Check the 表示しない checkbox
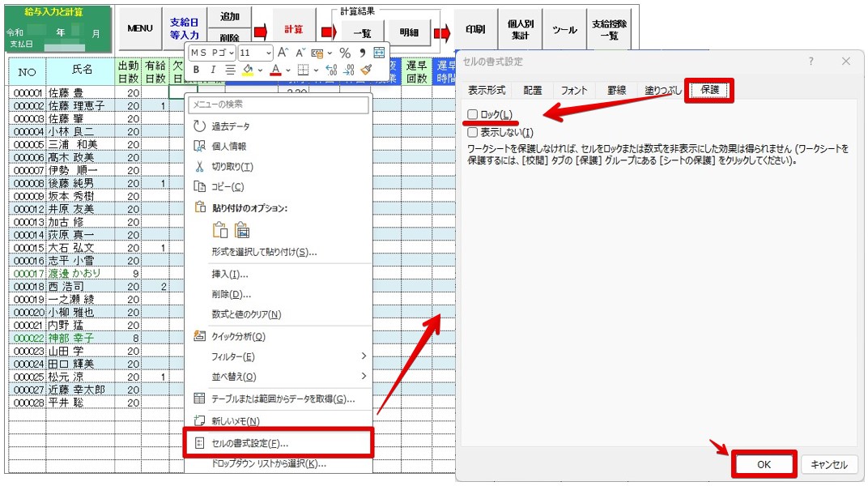This screenshot has height=486, width=868. (x=473, y=132)
